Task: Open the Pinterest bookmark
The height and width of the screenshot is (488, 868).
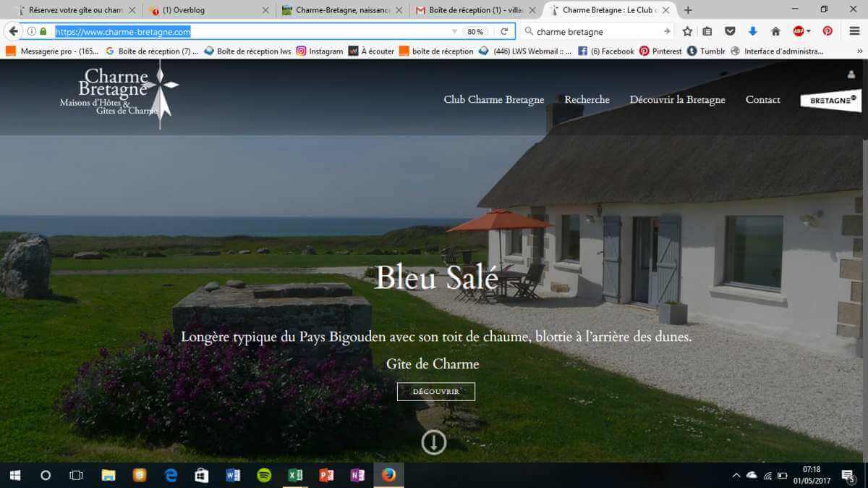Action: (660, 51)
